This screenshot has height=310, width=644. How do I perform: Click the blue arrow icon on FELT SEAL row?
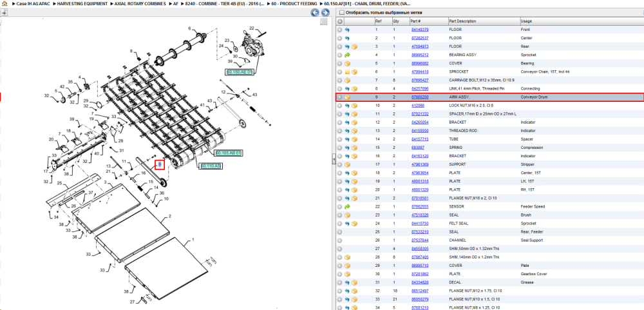pos(347,223)
